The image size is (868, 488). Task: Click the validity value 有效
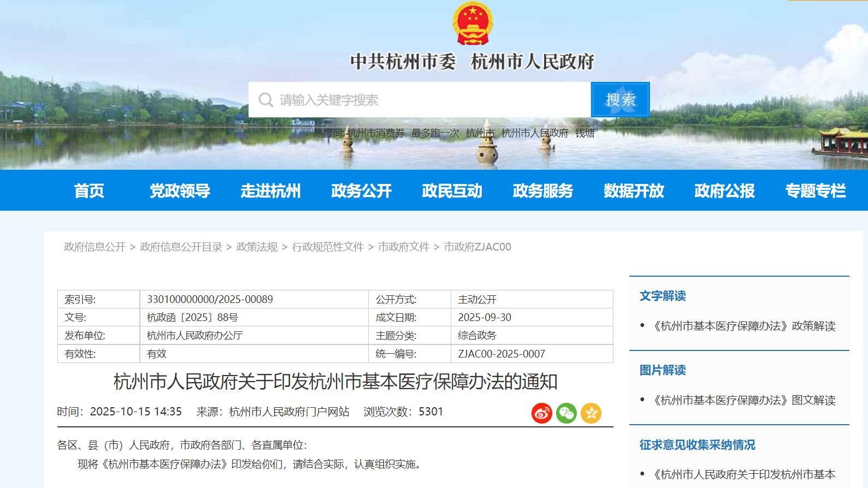[x=157, y=354]
